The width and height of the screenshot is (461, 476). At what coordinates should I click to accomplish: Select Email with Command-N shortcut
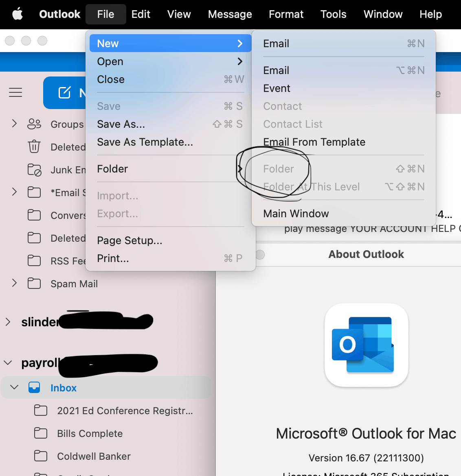tap(344, 44)
